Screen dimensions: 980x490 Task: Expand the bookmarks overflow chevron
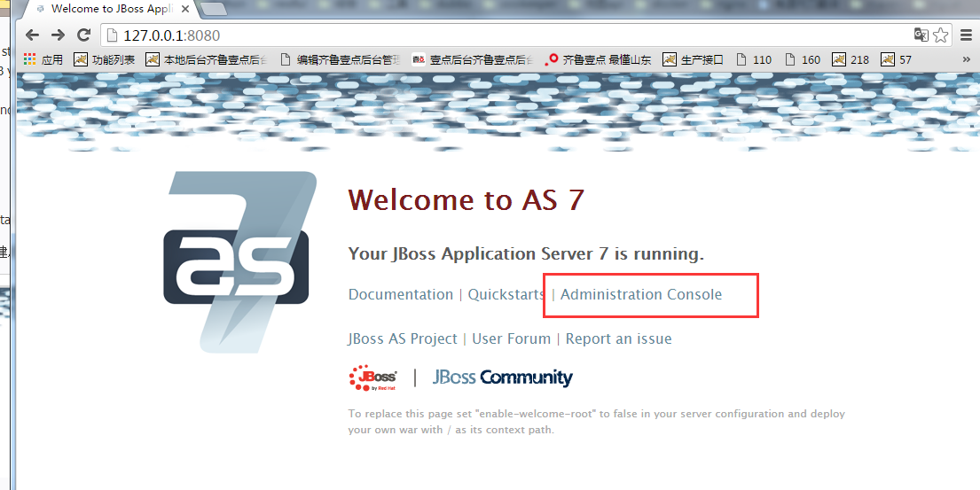[967, 59]
